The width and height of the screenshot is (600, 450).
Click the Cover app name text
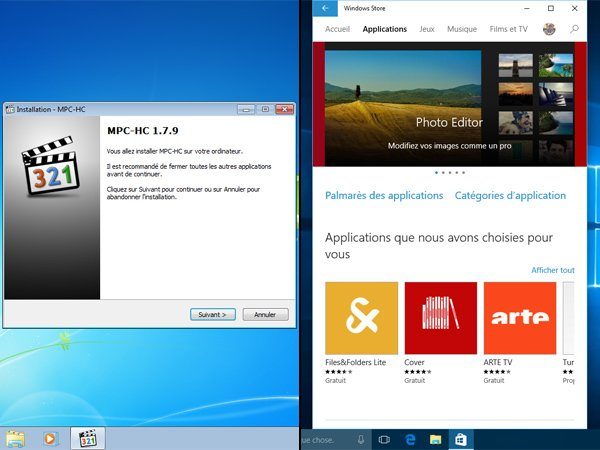[x=414, y=362]
